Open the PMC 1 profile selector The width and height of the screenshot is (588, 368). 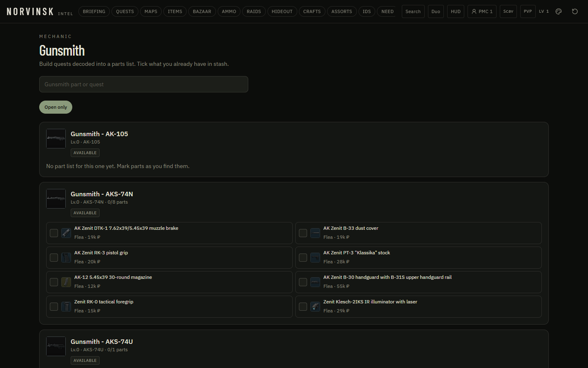pyautogui.click(x=482, y=11)
